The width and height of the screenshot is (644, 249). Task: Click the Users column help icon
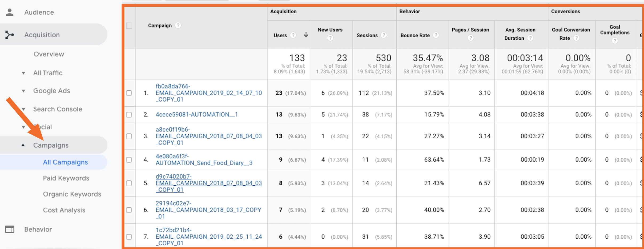pyautogui.click(x=293, y=35)
